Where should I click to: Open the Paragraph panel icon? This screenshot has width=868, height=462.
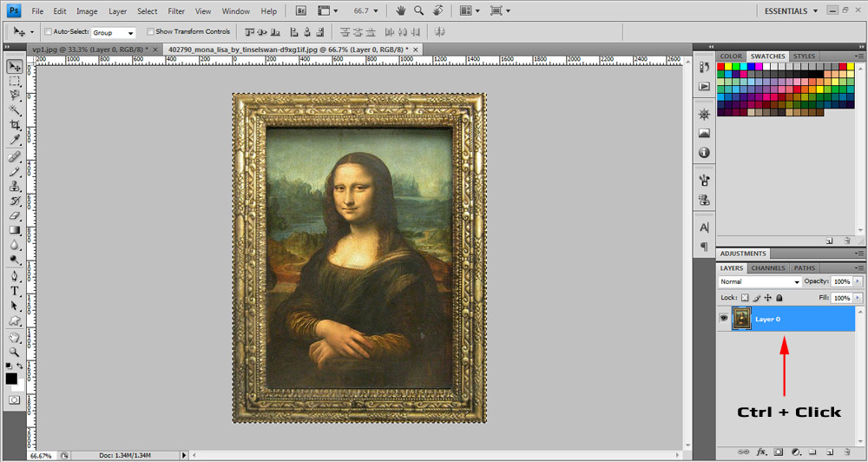click(x=704, y=247)
